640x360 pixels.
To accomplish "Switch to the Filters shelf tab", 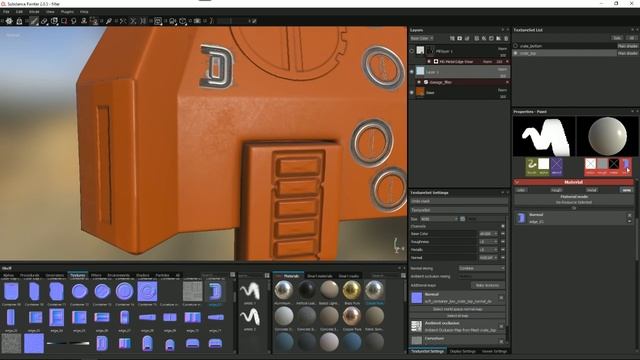I will pos(96,276).
